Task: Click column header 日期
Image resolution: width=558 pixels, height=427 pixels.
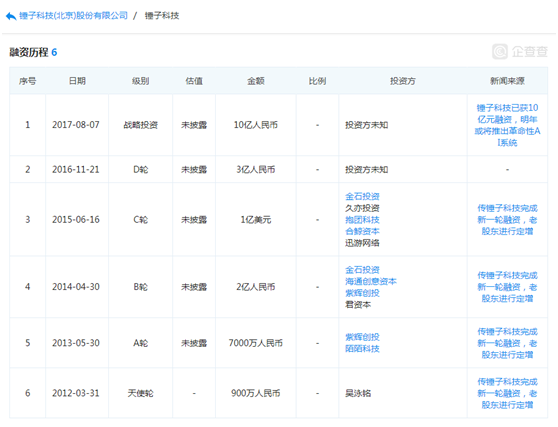Action: click(x=77, y=81)
